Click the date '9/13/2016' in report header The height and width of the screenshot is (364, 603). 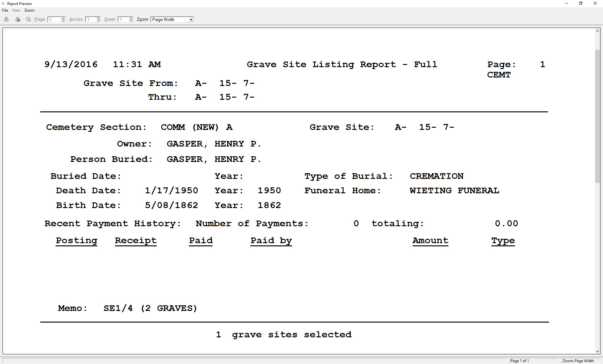pos(71,64)
